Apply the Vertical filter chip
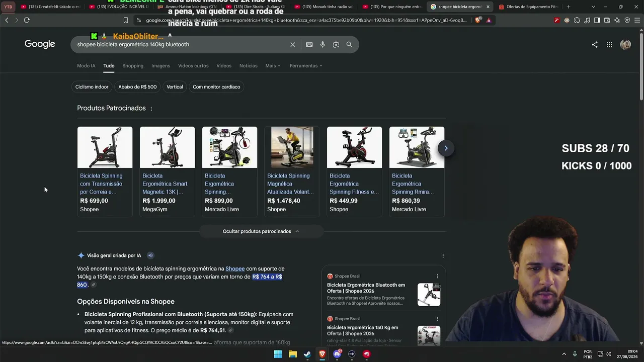This screenshot has height=362, width=644. pos(175,87)
